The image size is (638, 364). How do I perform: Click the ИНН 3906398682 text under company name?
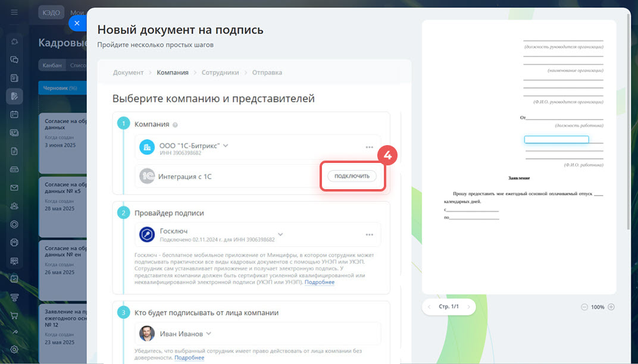point(180,153)
